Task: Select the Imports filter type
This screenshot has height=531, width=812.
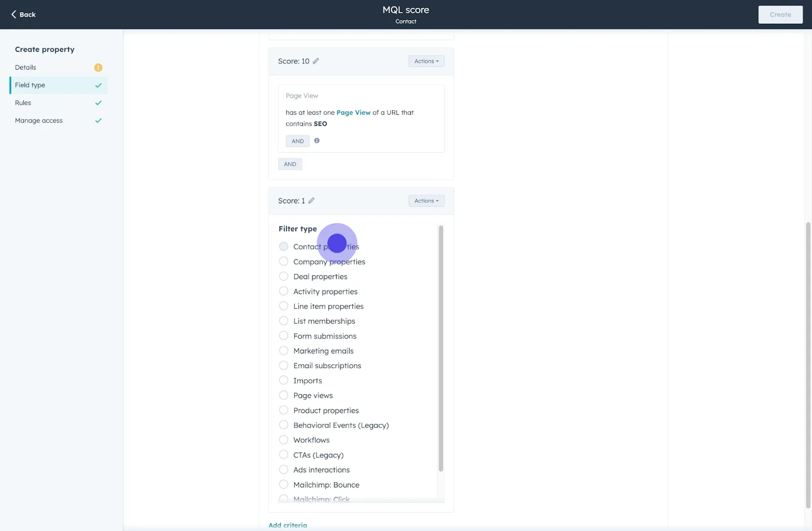Action: point(284,380)
